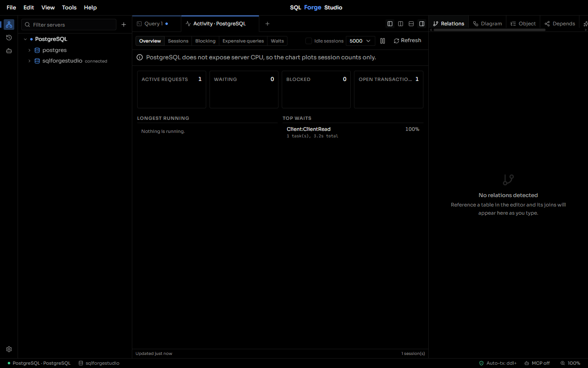Click PostgreSQL connection status in status bar
588x368 pixels.
click(x=39, y=363)
